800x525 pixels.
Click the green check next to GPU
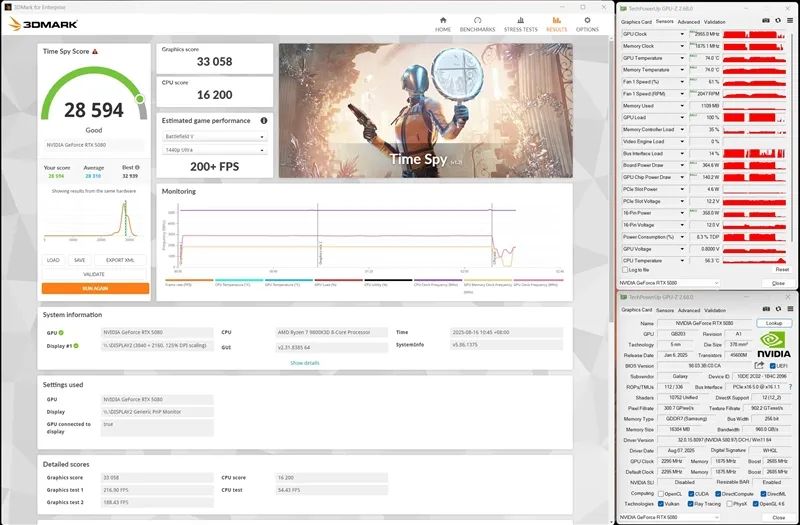click(61, 333)
